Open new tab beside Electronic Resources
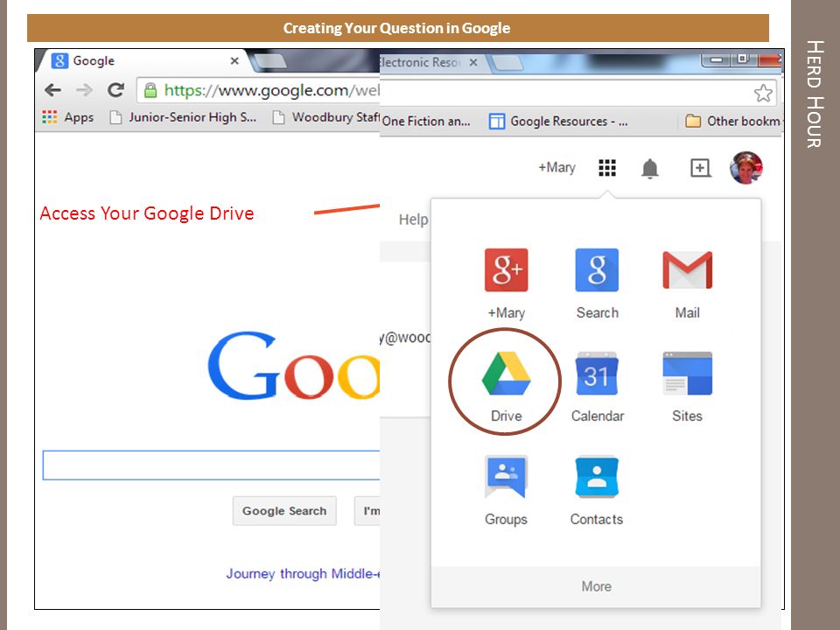Screen dimensions: 840x630 pos(507,63)
